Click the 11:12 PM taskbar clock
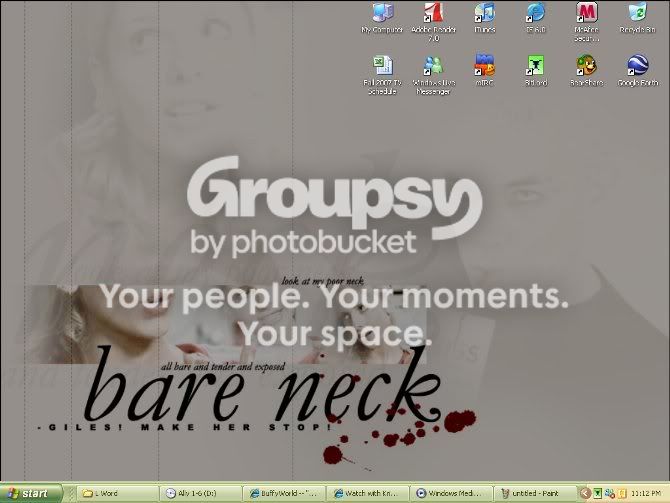Viewport: 670px width, 503px height. point(646,494)
